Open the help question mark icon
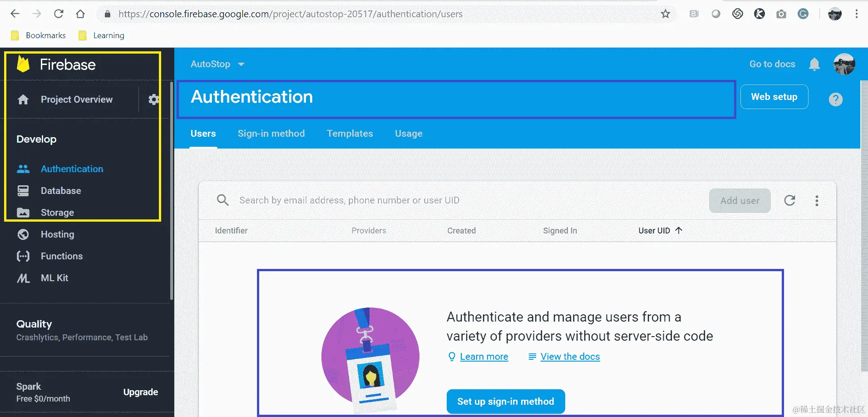The image size is (868, 417). click(x=835, y=99)
